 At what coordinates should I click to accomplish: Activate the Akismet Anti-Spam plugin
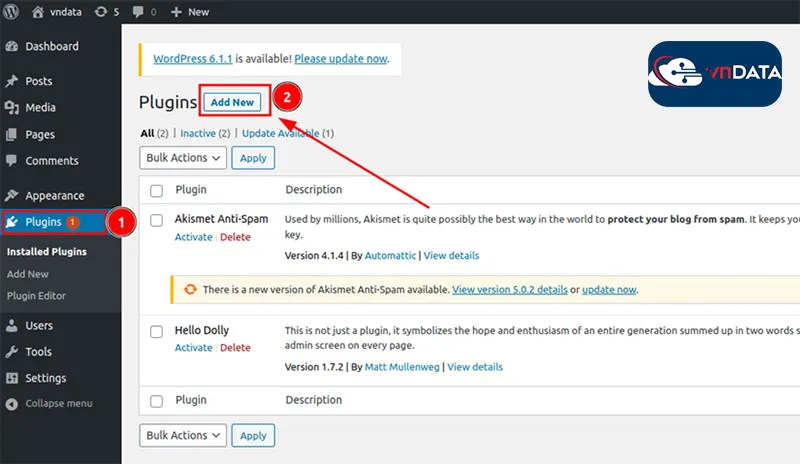point(193,237)
